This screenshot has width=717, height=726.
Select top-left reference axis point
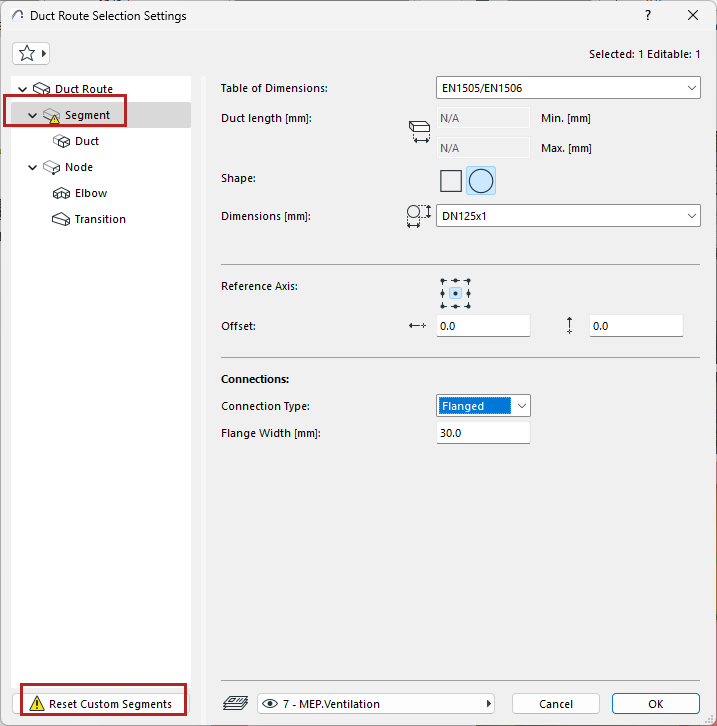(443, 281)
